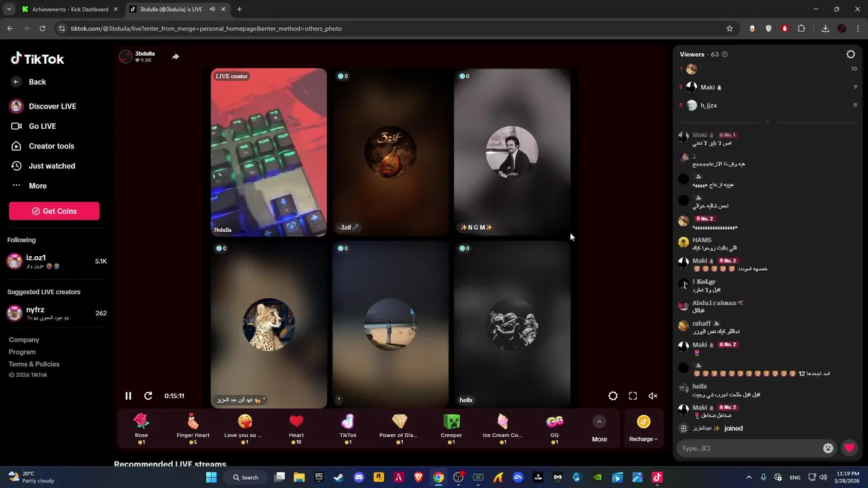Open the Company footer link
868x488 pixels.
tap(24, 340)
